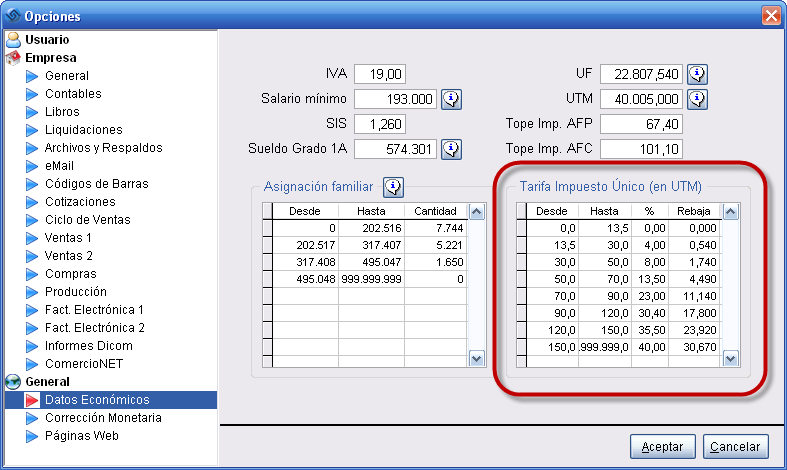Click the Tope Imp. AFC field
Image resolution: width=787 pixels, height=470 pixels.
click(641, 149)
